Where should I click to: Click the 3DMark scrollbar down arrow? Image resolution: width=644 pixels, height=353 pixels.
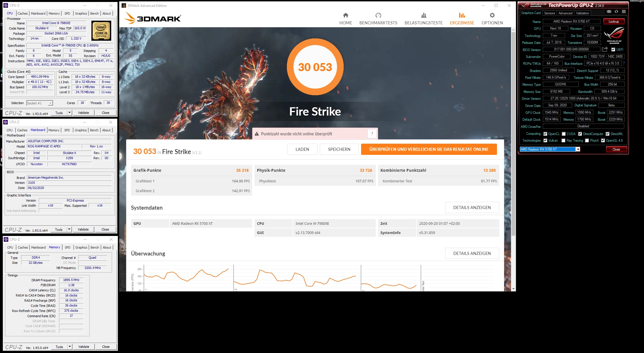(x=513, y=289)
